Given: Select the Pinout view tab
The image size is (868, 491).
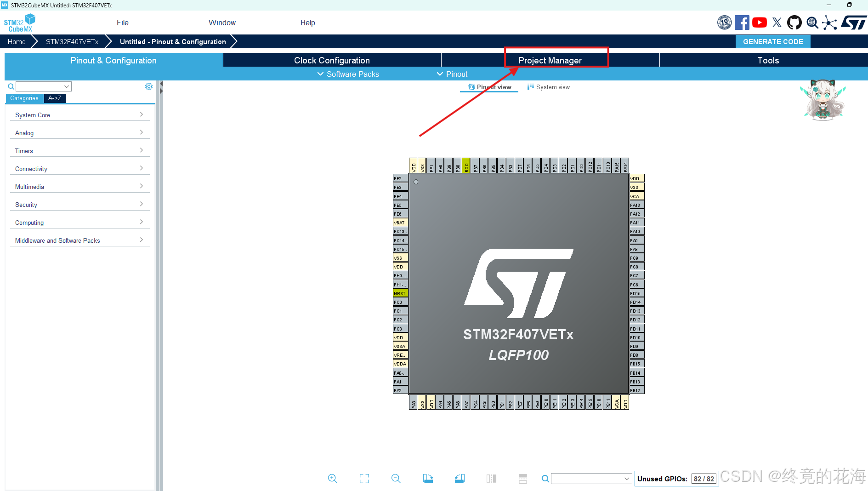Looking at the screenshot, I should [489, 87].
